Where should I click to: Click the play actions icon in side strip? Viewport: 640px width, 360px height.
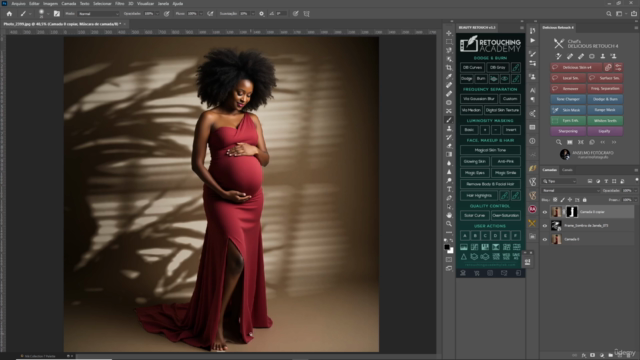533,40
